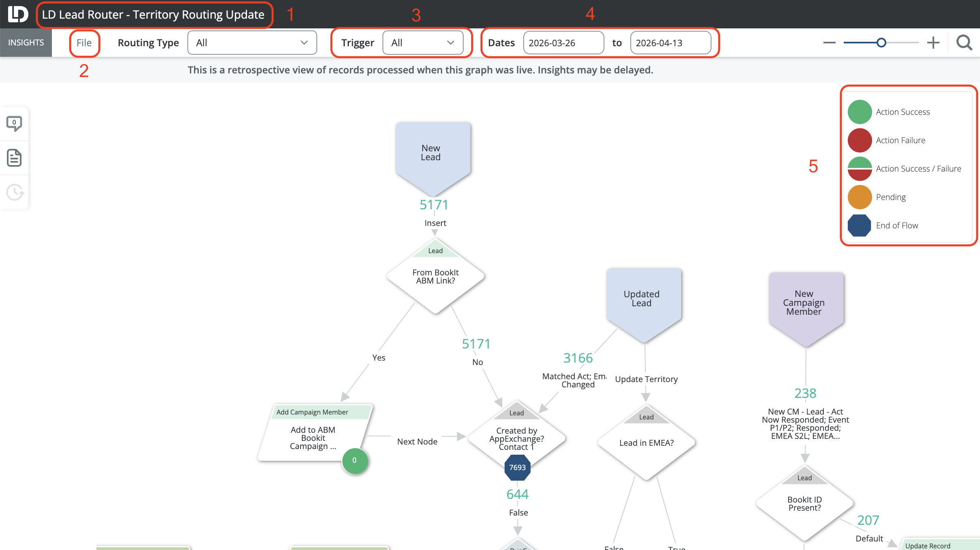Click the history clock icon
This screenshot has height=550, width=980.
(15, 192)
